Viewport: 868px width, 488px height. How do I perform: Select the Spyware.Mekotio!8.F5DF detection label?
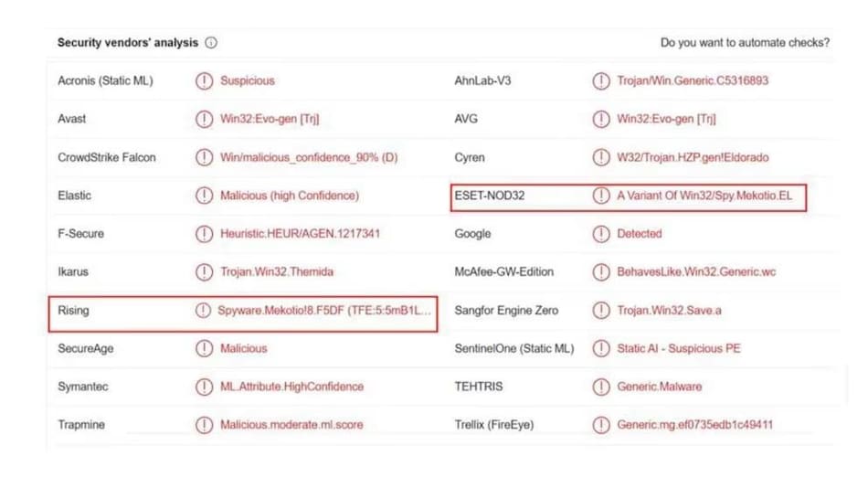(x=323, y=311)
